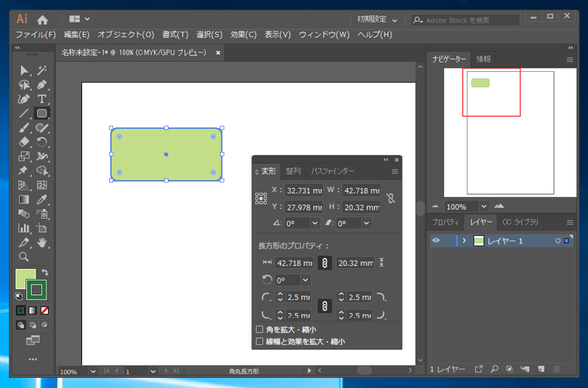Switch to the プロパティ tab

446,222
